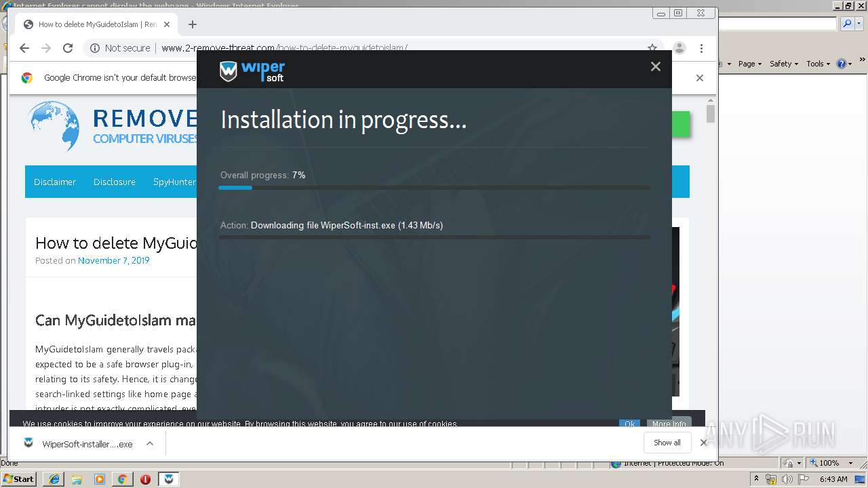Open the Windows Start menu
868x488 pixels.
pos(19,479)
